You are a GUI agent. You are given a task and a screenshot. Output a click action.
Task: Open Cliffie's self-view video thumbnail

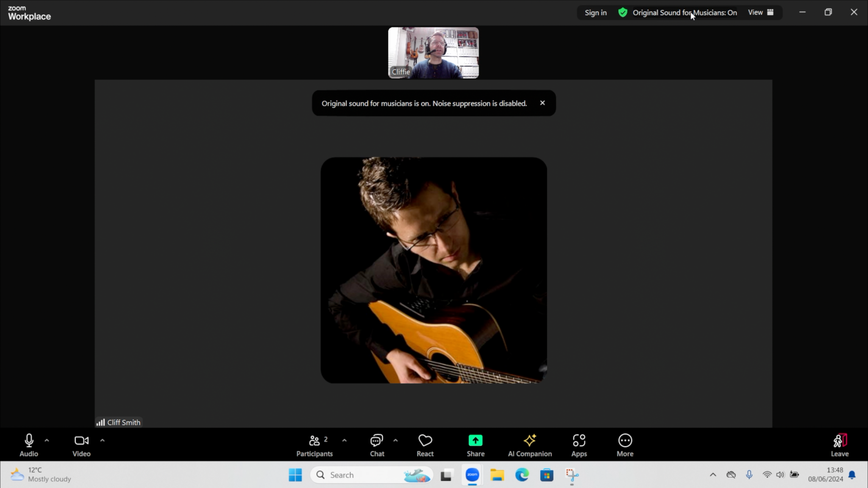pyautogui.click(x=433, y=52)
